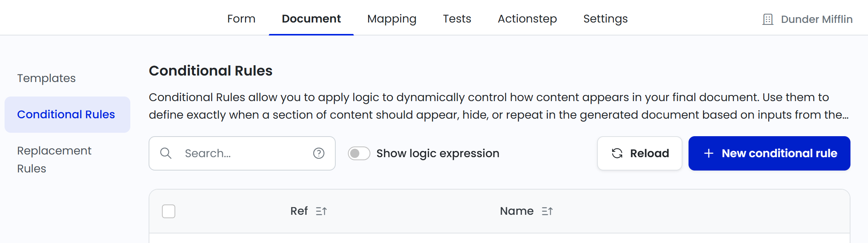
Task: Focus the Search input field
Action: (x=244, y=153)
